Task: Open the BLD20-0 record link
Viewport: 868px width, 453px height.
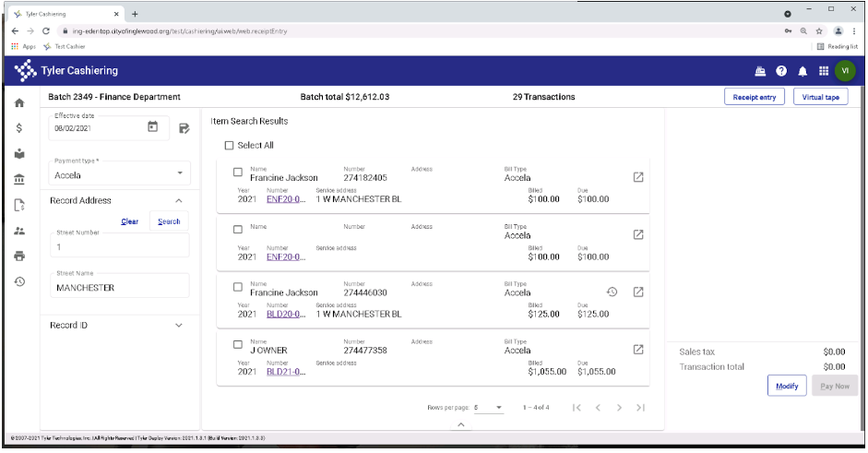Action: point(286,314)
